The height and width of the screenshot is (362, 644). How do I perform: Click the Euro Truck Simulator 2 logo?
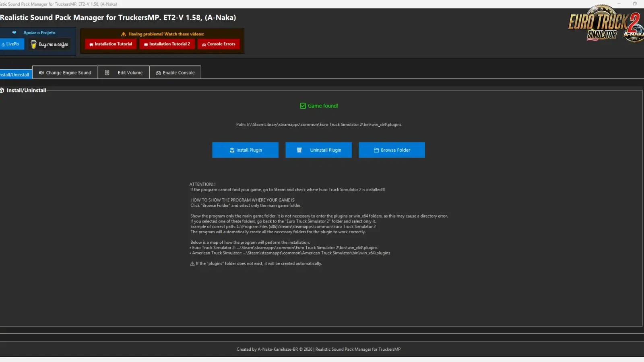[x=604, y=24]
